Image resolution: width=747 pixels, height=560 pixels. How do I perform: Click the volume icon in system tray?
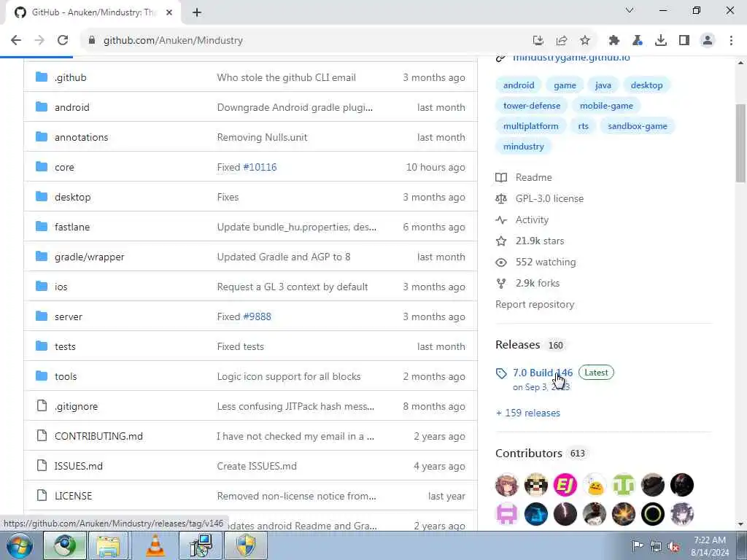coord(673,547)
